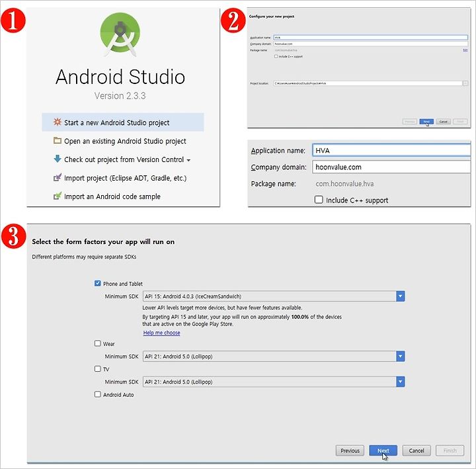Viewport: 476px width, 469px height.
Task: Click the blue download arrow icon
Action: click(58, 159)
